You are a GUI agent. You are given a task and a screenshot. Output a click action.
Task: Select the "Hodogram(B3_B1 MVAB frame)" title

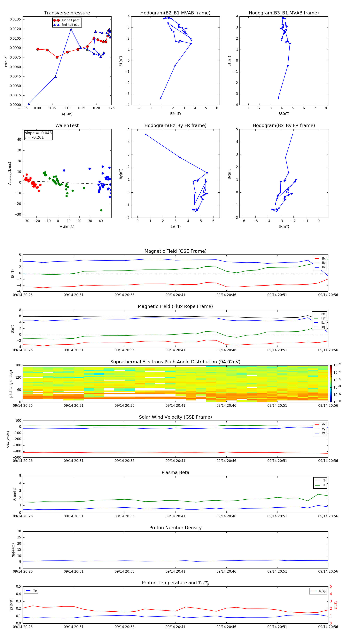284,13
